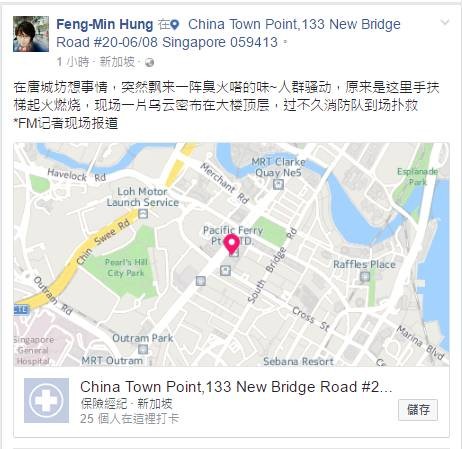Image resolution: width=462 pixels, height=449 pixels.
Task: Click Pearl's Hill City Park on the map
Action: tap(126, 268)
